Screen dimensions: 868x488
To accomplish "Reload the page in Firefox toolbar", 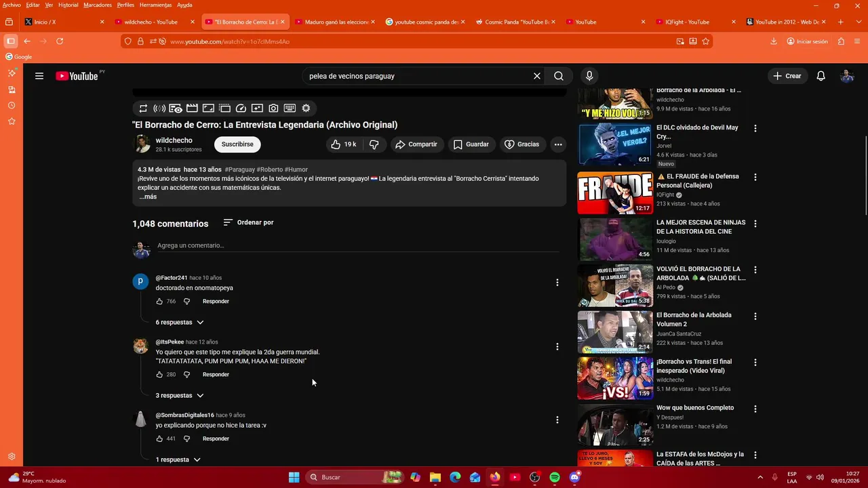I will click(x=60, y=41).
